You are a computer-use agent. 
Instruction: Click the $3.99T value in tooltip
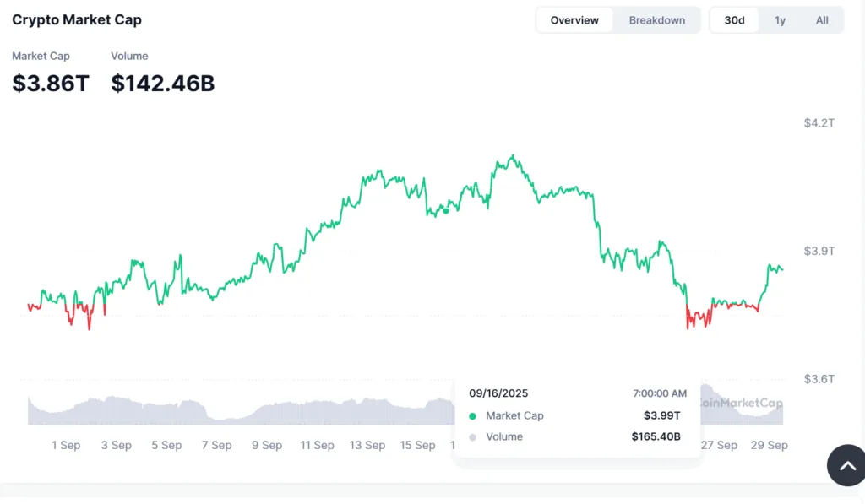tap(663, 415)
